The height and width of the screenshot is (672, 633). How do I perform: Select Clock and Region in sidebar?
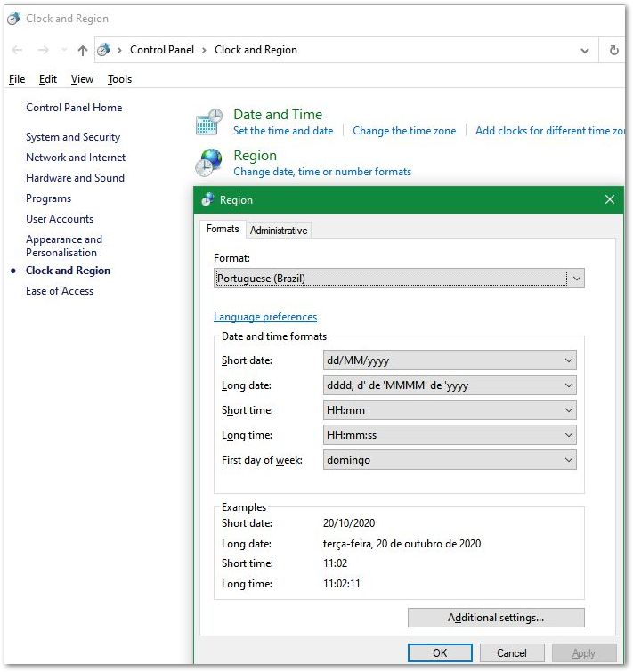coord(69,271)
